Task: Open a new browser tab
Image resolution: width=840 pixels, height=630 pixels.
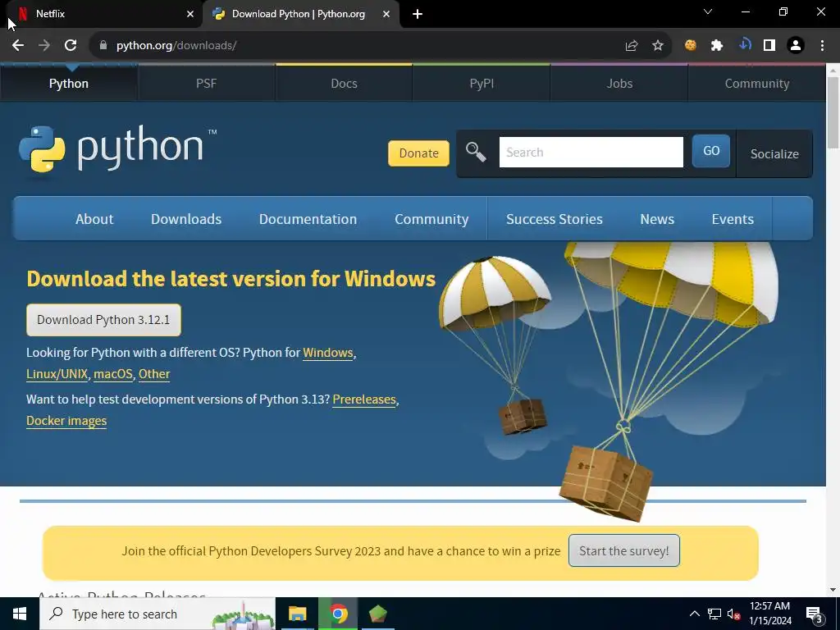Action: [418, 15]
